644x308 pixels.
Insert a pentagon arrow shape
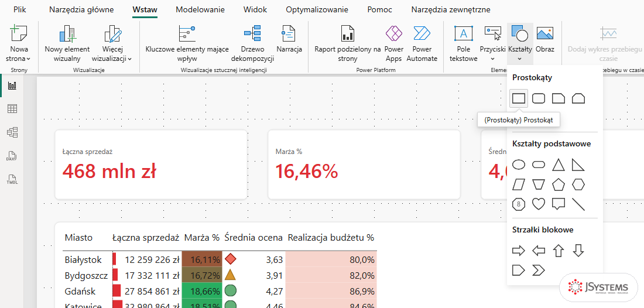point(519,270)
